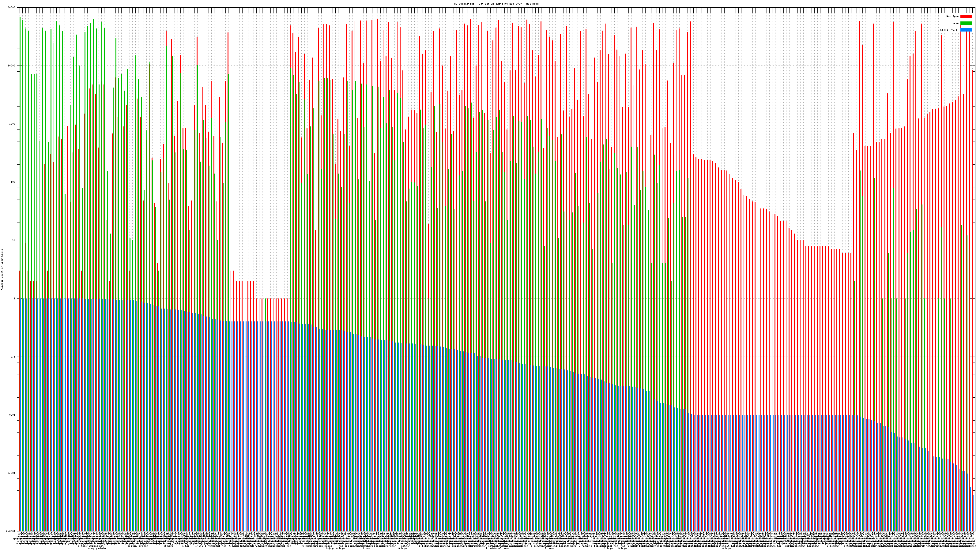The width and height of the screenshot is (980, 551).
Task: Click the 0.0001 y-axis tick label
Action: (x=11, y=531)
